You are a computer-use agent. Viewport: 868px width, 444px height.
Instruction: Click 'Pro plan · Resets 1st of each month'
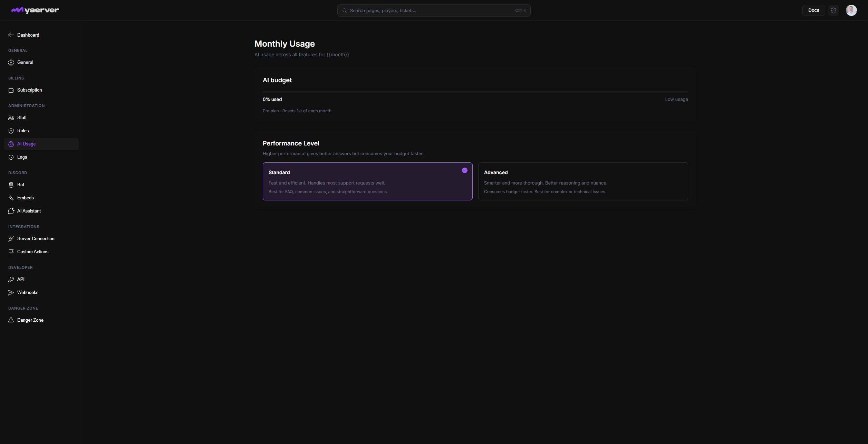(x=297, y=111)
